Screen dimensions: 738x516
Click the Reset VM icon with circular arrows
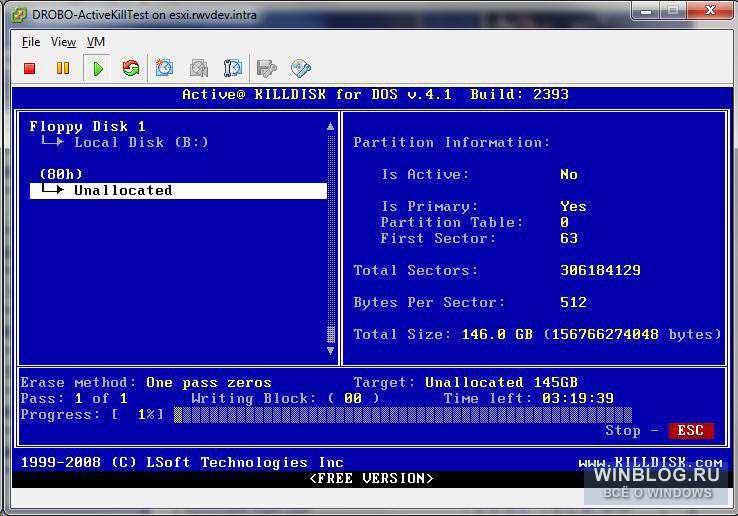pyautogui.click(x=131, y=68)
